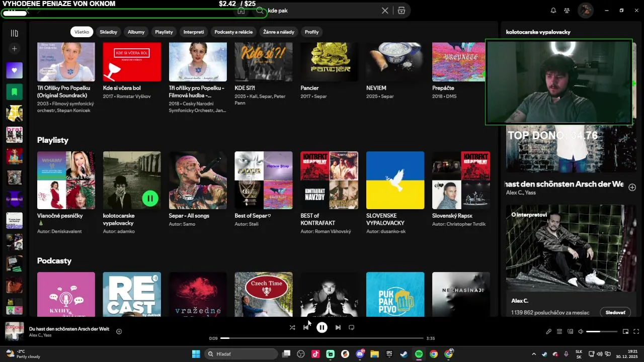Open the mini player icon
The height and width of the screenshot is (362, 644).
pyautogui.click(x=626, y=331)
